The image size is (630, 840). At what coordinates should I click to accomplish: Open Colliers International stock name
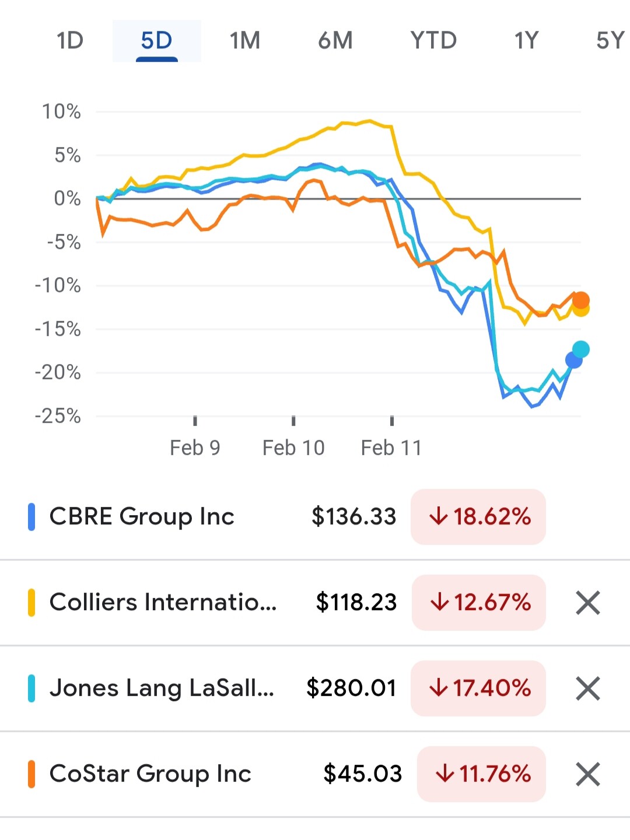click(x=163, y=603)
